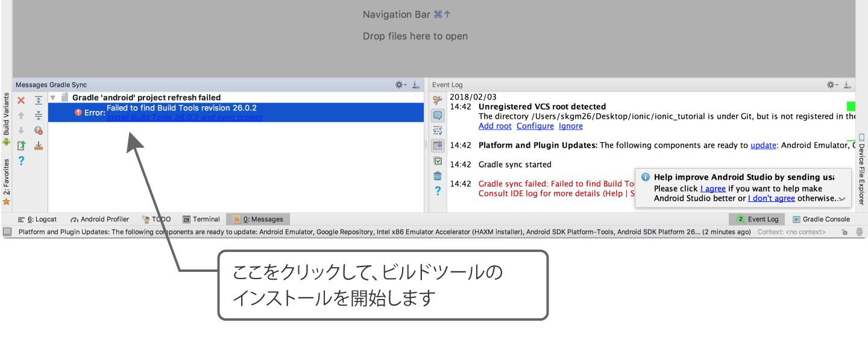Collapse Gradle 'android' project refresh failed node
This screenshot has height=340, width=868.
[52, 98]
